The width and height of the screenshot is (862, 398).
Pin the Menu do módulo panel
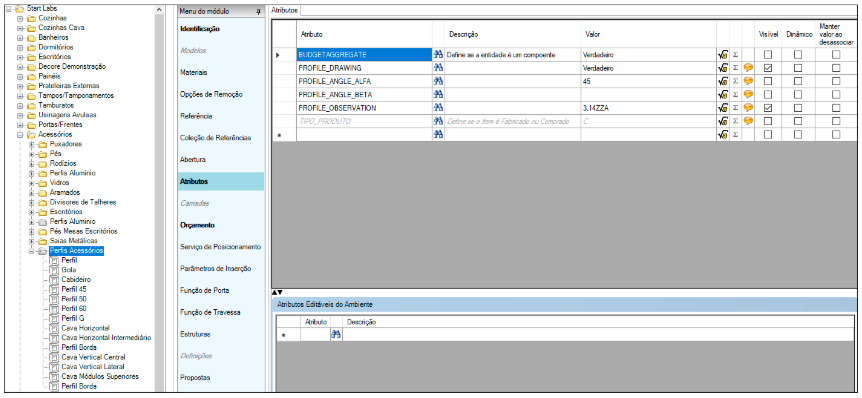point(258,12)
